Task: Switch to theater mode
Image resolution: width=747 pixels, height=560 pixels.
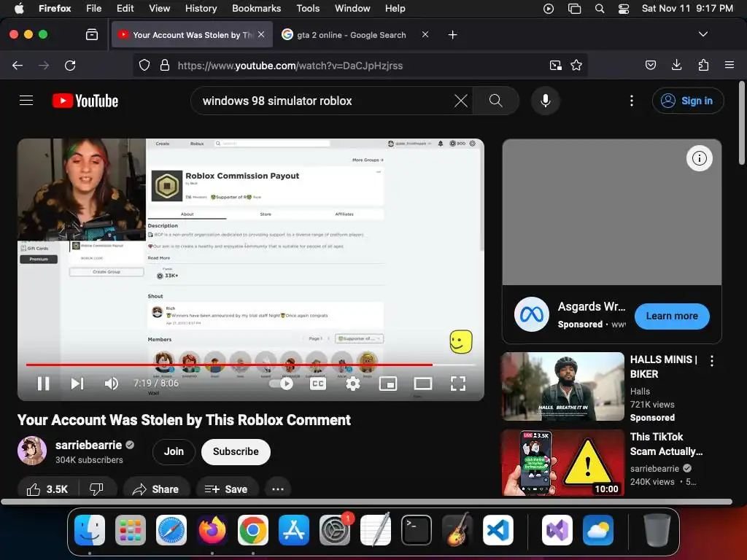Action: tap(422, 384)
